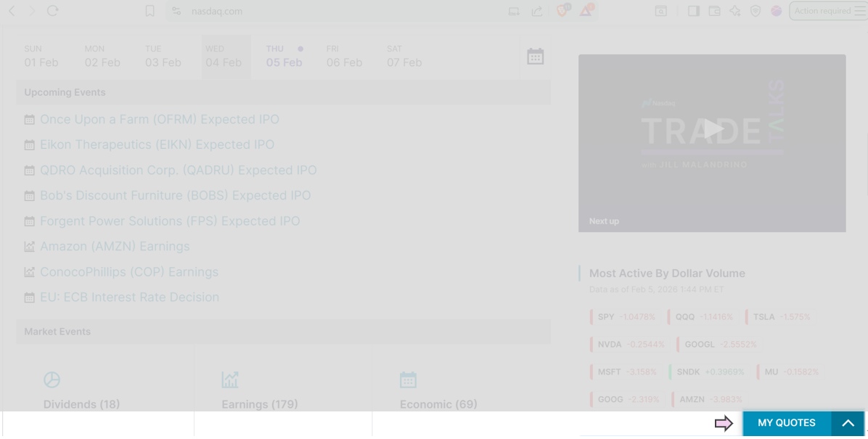Click the MY QUOTES button
This screenshot has height=439, width=868.
click(x=786, y=423)
